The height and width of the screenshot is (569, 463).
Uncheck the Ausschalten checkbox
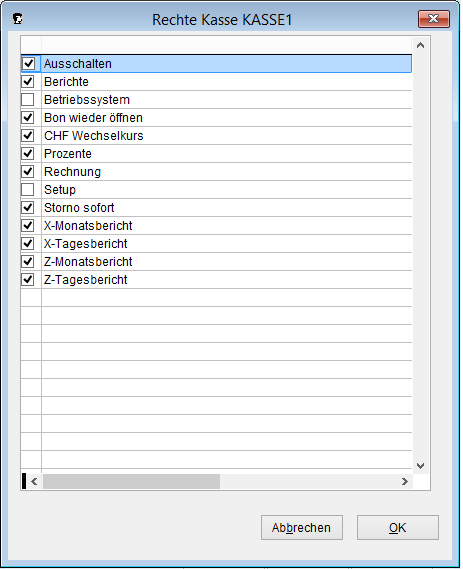28,64
